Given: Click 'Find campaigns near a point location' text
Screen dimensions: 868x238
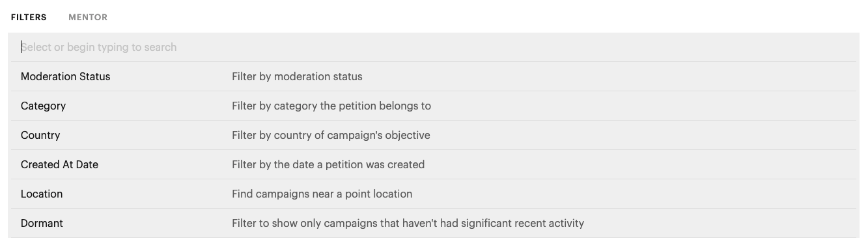Looking at the screenshot, I should (x=322, y=194).
